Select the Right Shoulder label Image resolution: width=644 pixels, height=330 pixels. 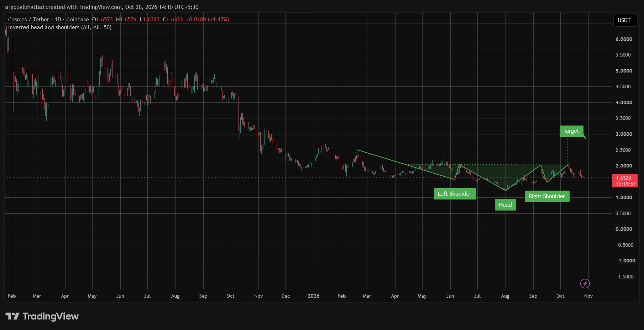click(547, 196)
